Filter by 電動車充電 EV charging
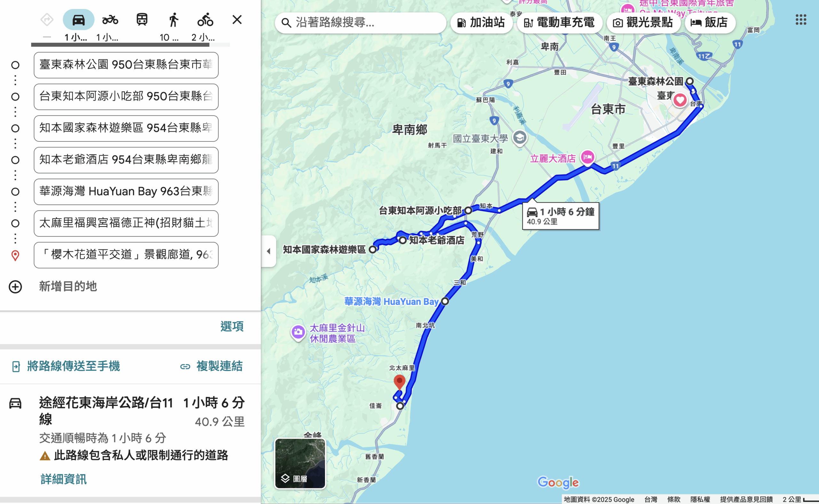 tap(559, 23)
